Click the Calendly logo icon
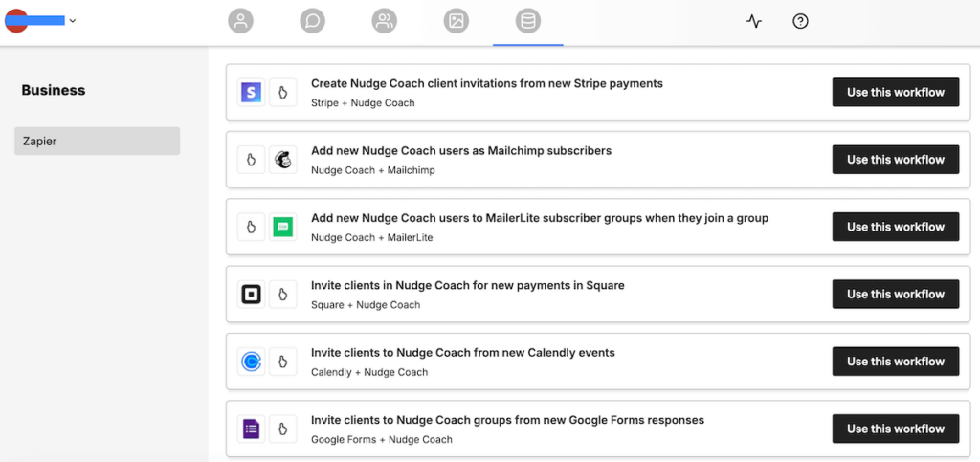Screen dimensions: 980x462 tap(251, 362)
